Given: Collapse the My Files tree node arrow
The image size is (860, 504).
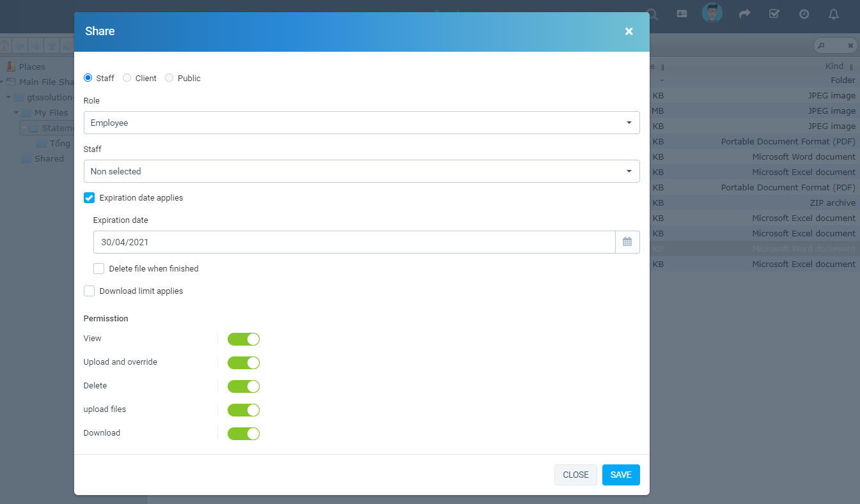Looking at the screenshot, I should [x=17, y=112].
